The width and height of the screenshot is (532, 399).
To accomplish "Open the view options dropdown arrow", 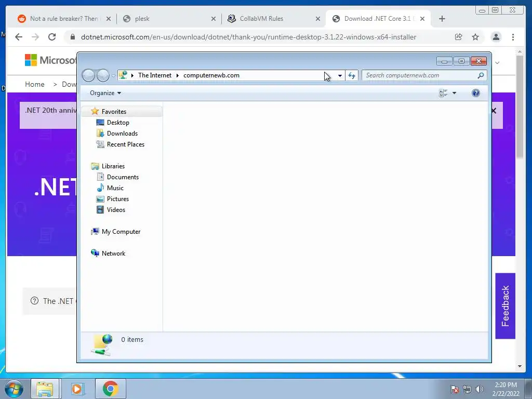I will pyautogui.click(x=454, y=93).
